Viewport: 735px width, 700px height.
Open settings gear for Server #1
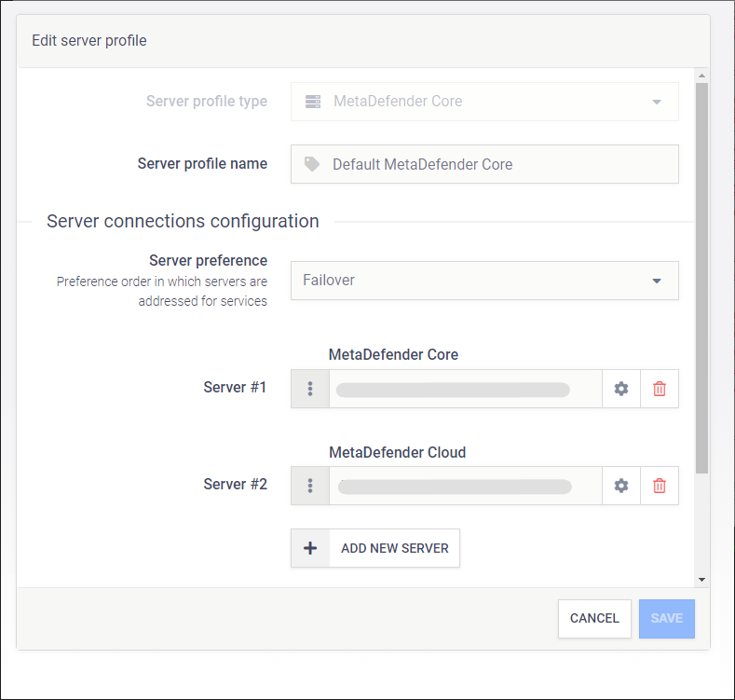pyautogui.click(x=621, y=389)
